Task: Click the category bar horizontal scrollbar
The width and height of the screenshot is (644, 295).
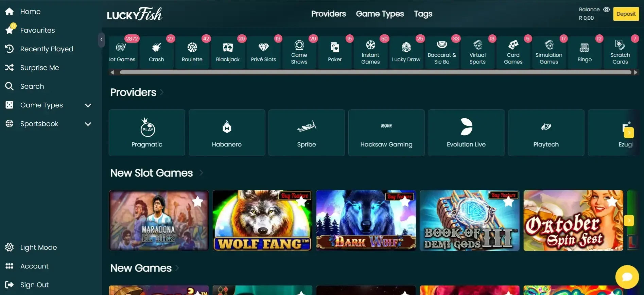Action: [375, 72]
